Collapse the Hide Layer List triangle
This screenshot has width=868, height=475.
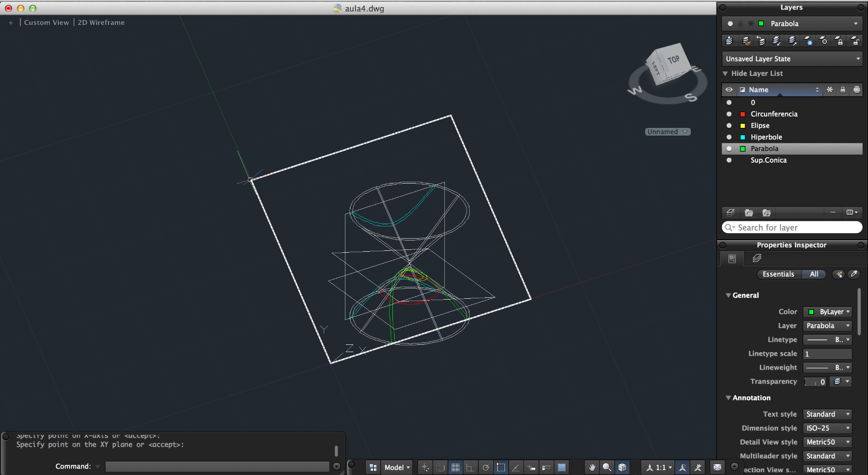pos(725,73)
